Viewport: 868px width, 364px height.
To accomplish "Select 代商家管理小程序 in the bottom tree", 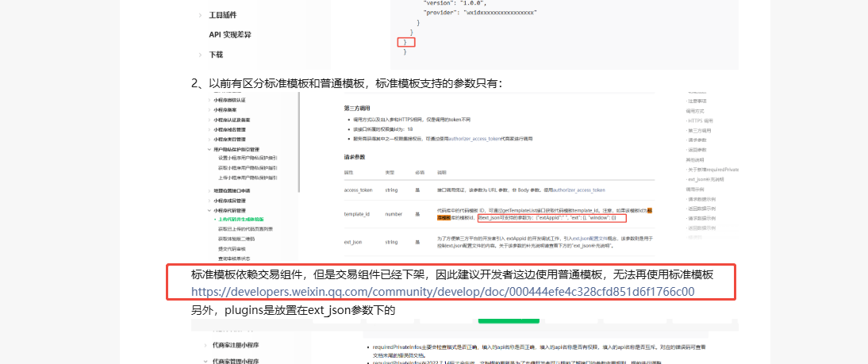I will [236, 362].
